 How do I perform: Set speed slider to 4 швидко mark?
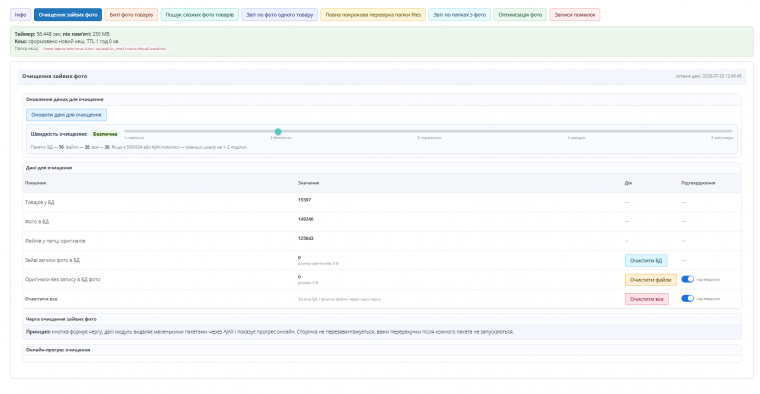580,131
